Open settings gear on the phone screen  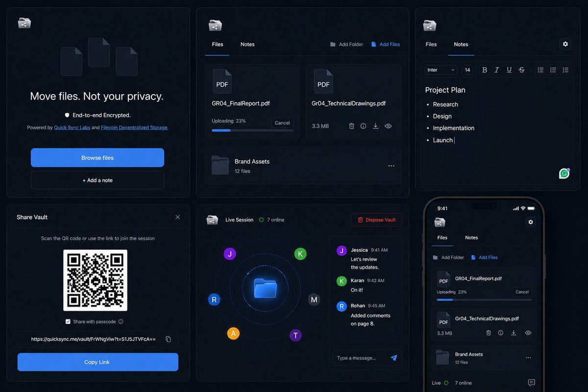530,222
